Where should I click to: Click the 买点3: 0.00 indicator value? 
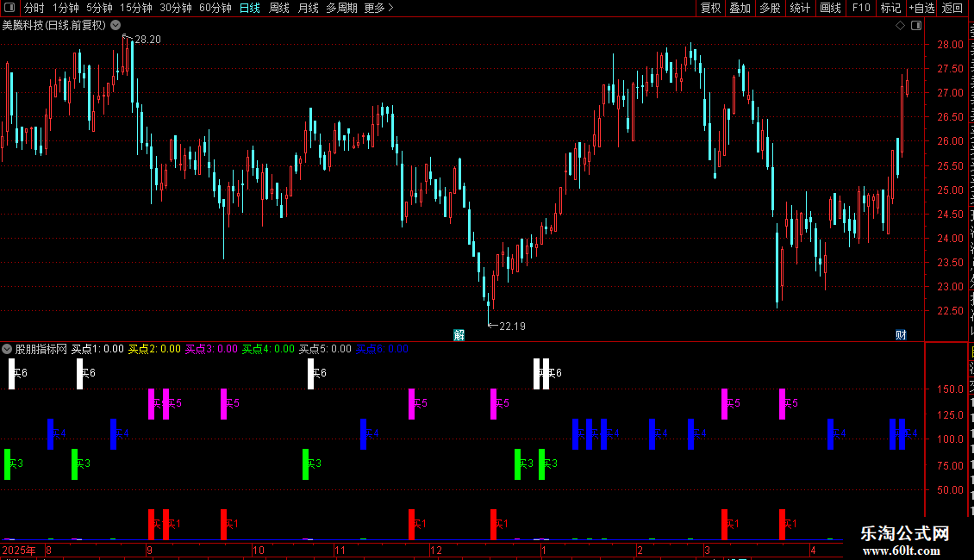pos(211,349)
